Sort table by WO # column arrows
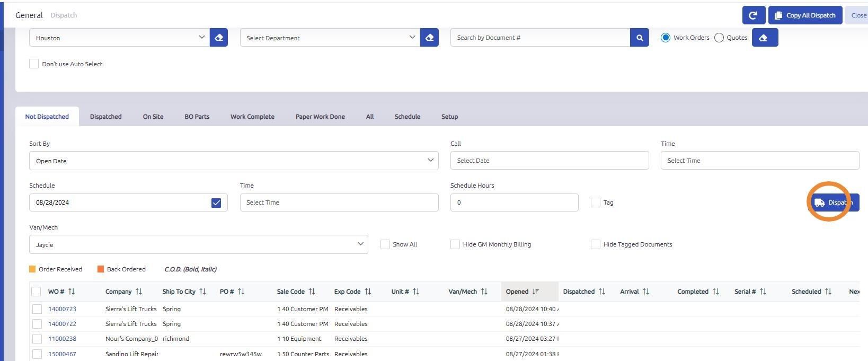Image resolution: width=868 pixels, height=361 pixels. pyautogui.click(x=72, y=292)
